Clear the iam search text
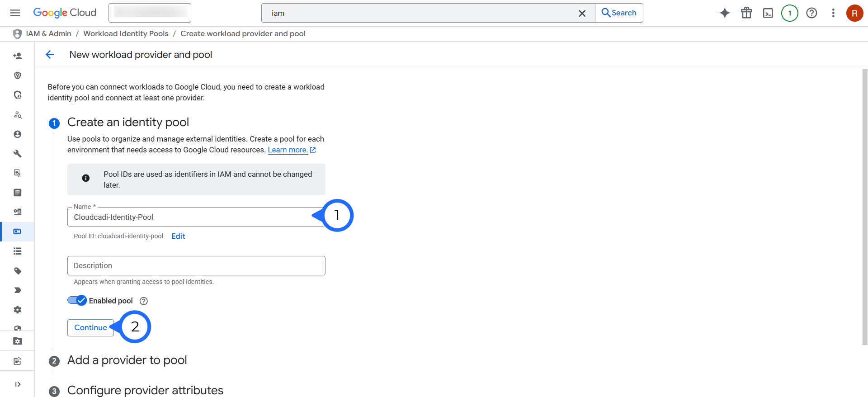The width and height of the screenshot is (868, 397). 582,14
